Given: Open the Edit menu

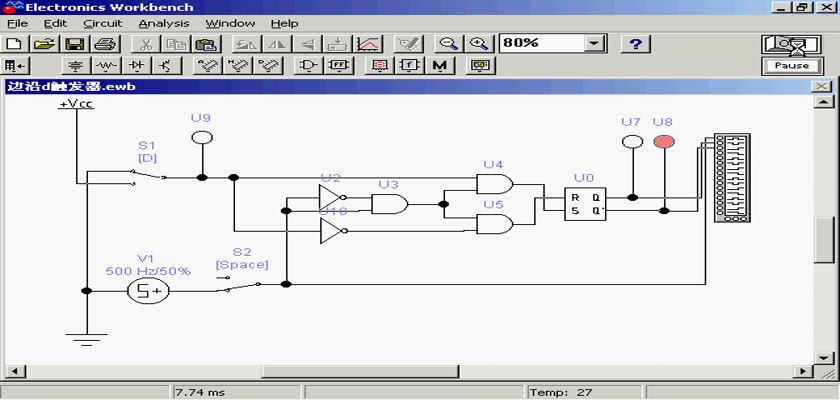Looking at the screenshot, I should pos(55,24).
